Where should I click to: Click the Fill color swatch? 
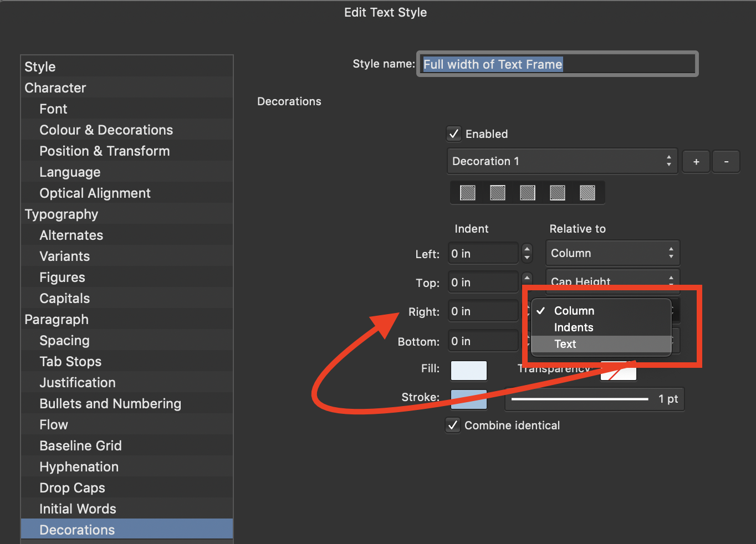click(468, 371)
